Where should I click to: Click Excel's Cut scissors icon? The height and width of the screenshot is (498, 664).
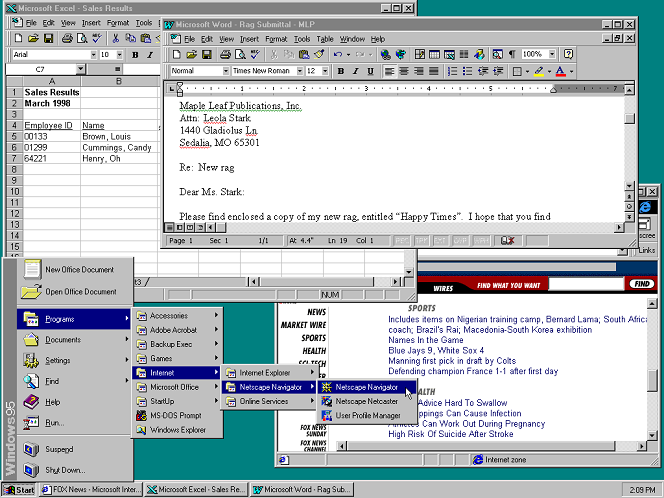pyautogui.click(x=115, y=39)
